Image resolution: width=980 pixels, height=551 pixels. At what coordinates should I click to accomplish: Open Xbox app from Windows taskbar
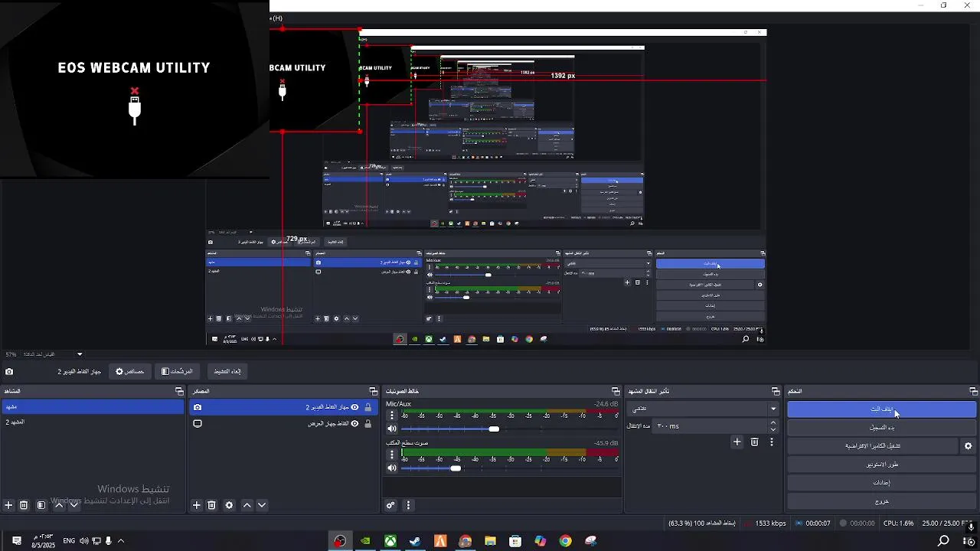click(x=390, y=541)
